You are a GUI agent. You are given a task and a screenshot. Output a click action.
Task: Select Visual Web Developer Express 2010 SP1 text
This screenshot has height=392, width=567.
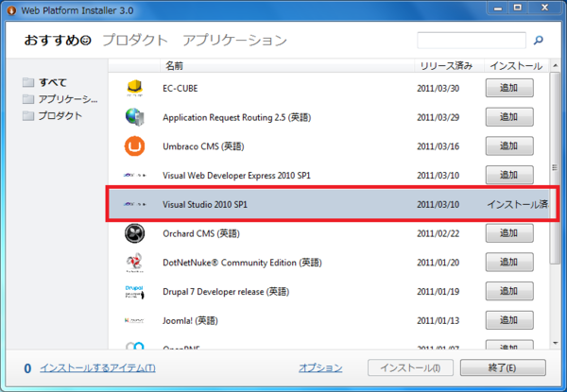pos(236,176)
